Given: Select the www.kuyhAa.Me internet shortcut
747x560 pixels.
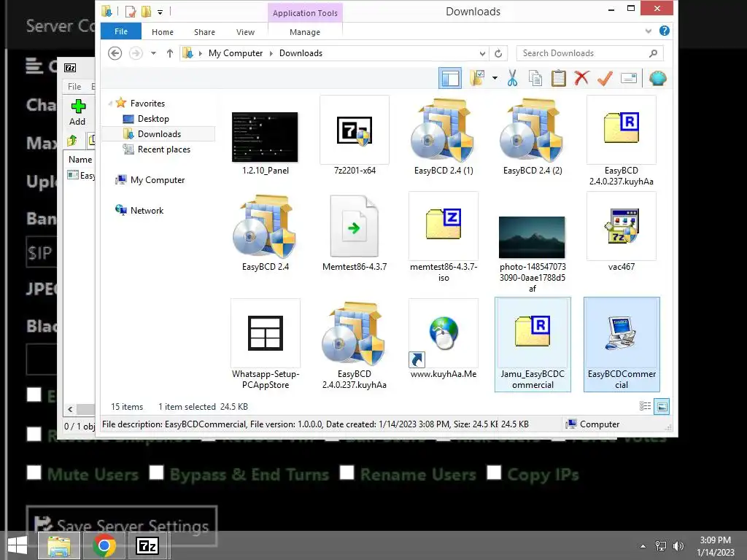Looking at the screenshot, I should (x=444, y=340).
